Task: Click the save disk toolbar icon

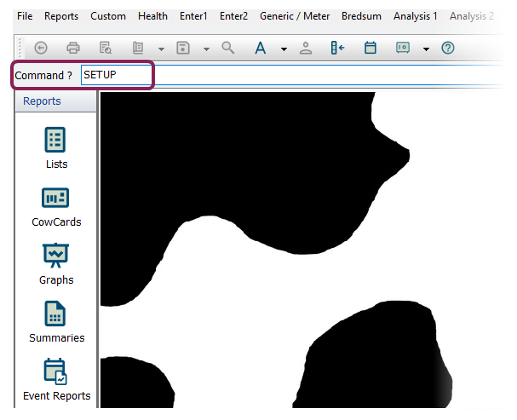Action: pos(183,48)
